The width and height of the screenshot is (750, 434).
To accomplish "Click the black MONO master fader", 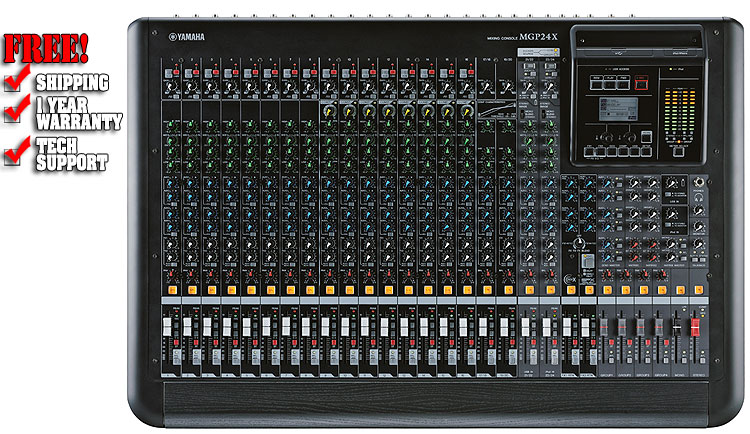I will pyautogui.click(x=676, y=326).
